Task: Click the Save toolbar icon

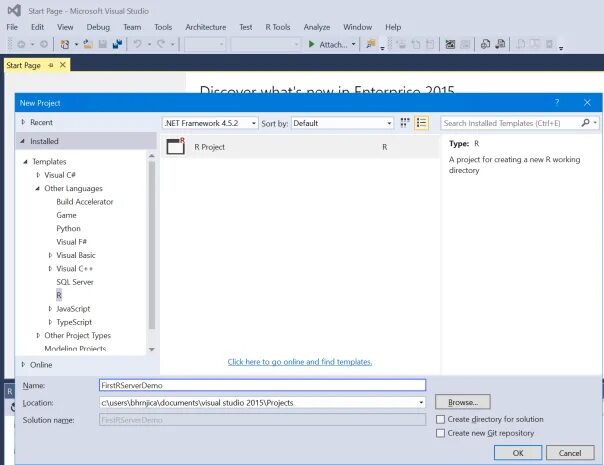Action: (x=102, y=44)
